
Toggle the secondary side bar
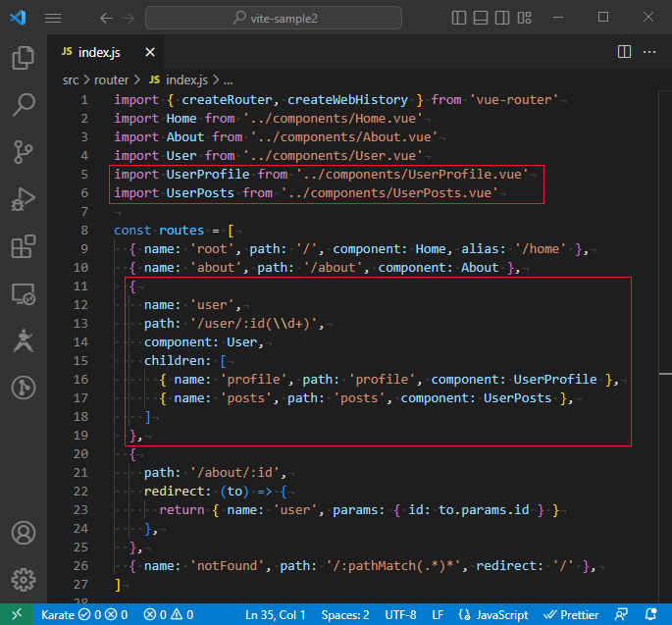click(502, 18)
